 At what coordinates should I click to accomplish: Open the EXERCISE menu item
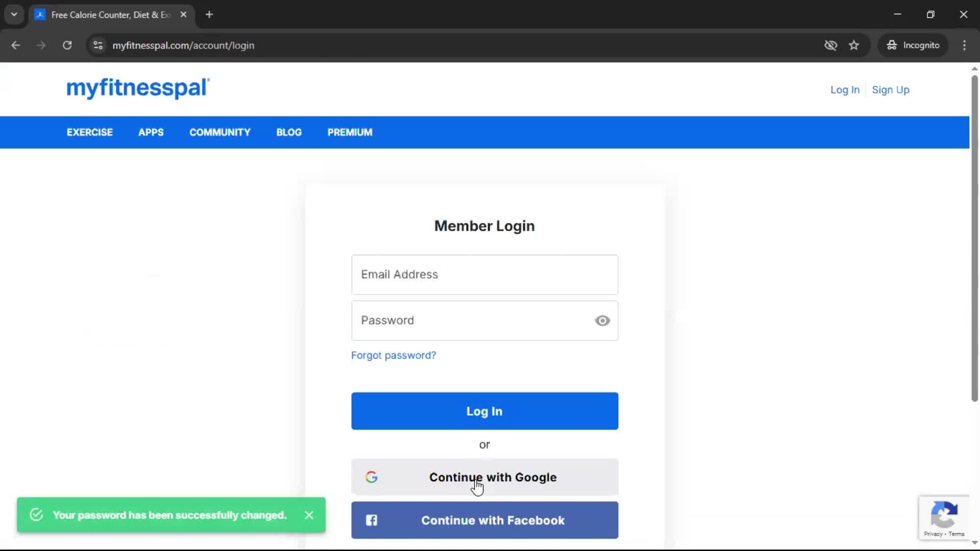tap(90, 132)
